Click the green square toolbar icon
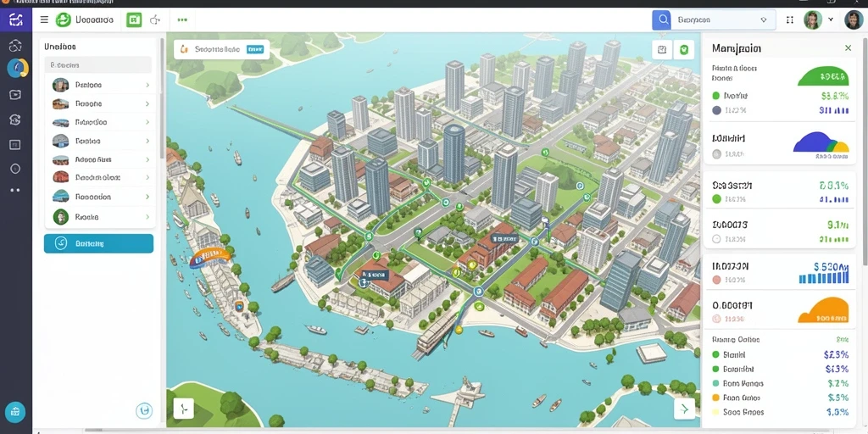 click(x=134, y=20)
